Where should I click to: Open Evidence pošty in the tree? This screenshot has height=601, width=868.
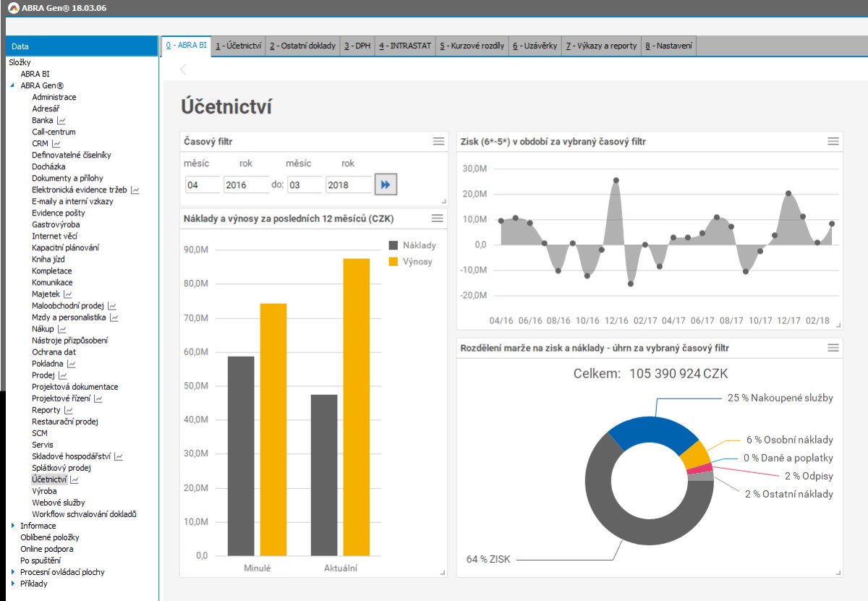(59, 213)
